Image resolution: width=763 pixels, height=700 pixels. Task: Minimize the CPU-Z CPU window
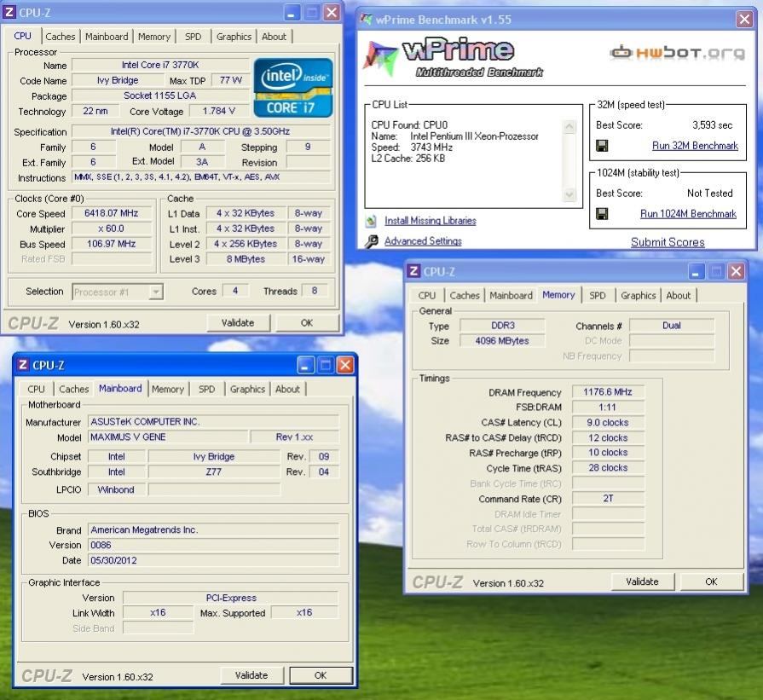click(x=292, y=12)
